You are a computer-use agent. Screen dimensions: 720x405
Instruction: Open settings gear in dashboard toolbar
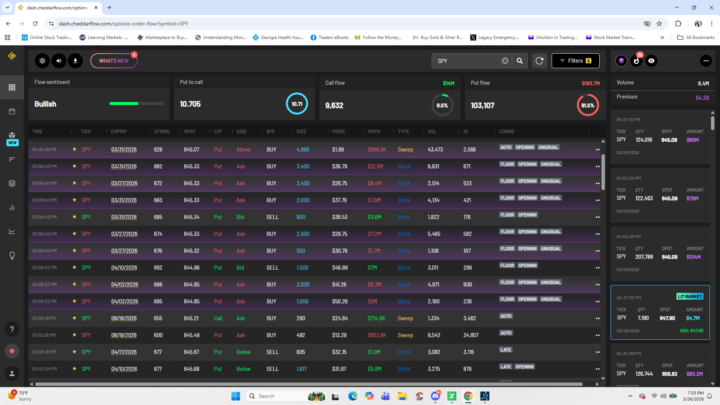(x=42, y=61)
